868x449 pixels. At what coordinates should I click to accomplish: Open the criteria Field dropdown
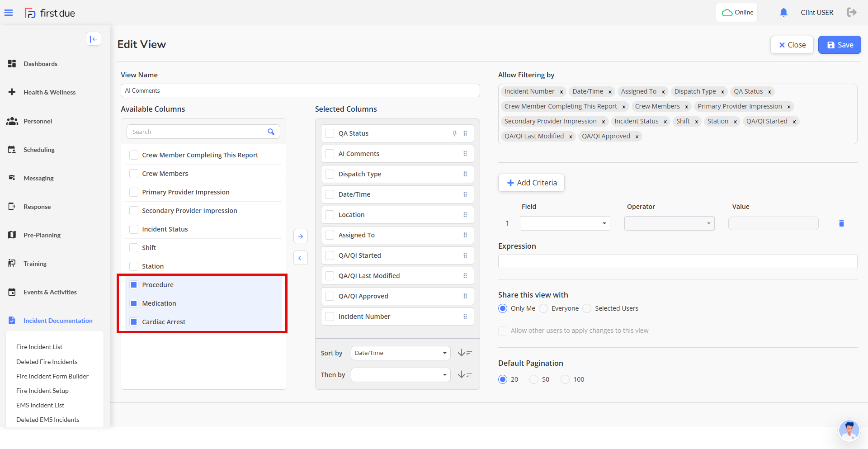[565, 223]
